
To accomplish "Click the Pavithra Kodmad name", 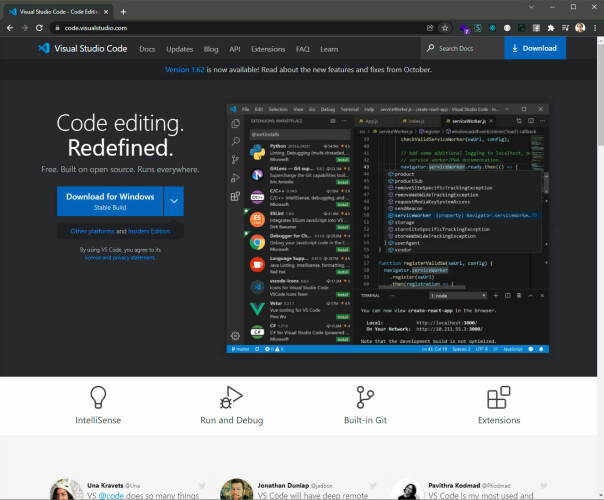I will pyautogui.click(x=454, y=485).
